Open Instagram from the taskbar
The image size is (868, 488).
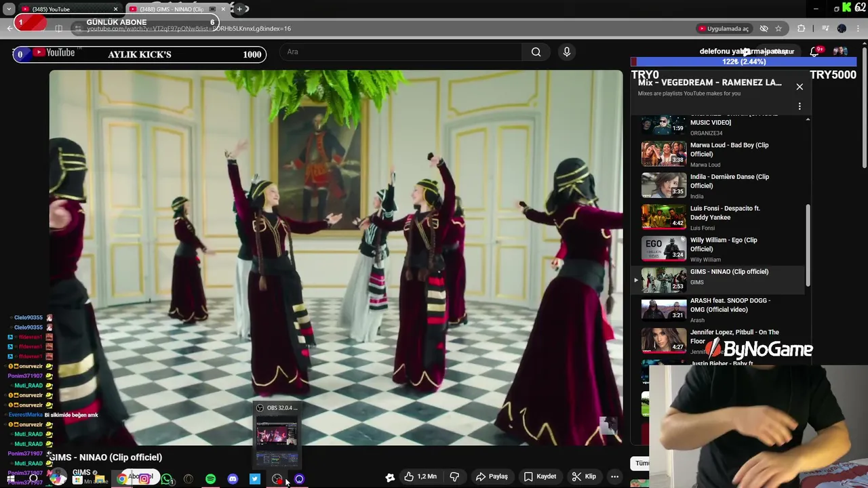click(x=144, y=479)
